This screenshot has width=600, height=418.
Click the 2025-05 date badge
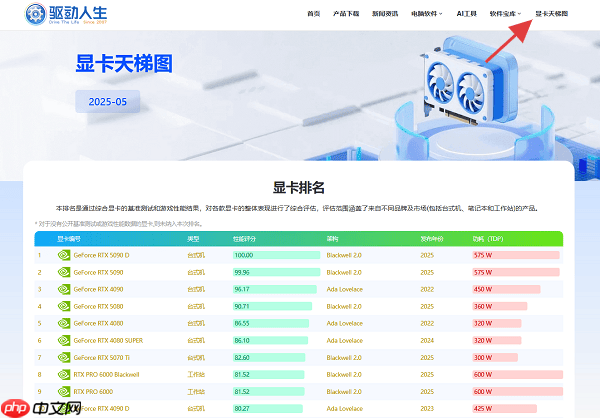[108, 101]
